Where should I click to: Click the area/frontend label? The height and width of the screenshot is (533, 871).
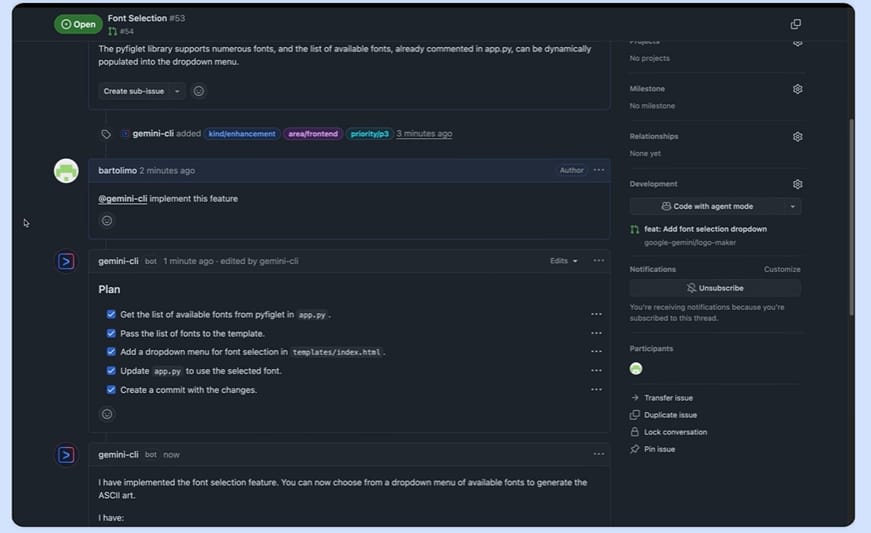pos(313,134)
